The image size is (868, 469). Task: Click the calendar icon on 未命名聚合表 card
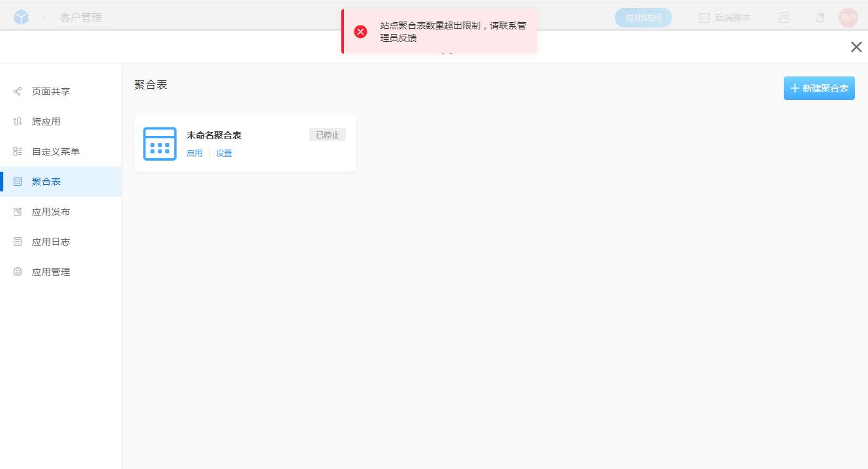[159, 143]
